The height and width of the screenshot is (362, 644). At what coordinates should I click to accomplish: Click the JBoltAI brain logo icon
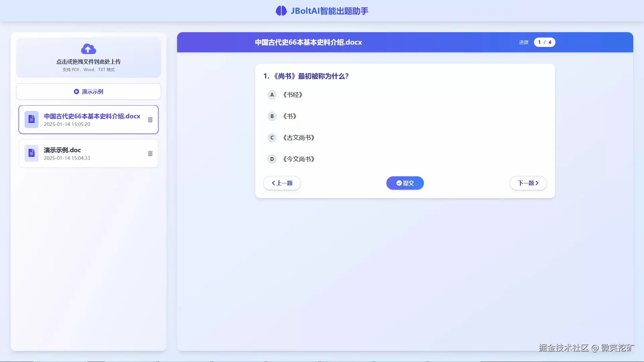[281, 11]
